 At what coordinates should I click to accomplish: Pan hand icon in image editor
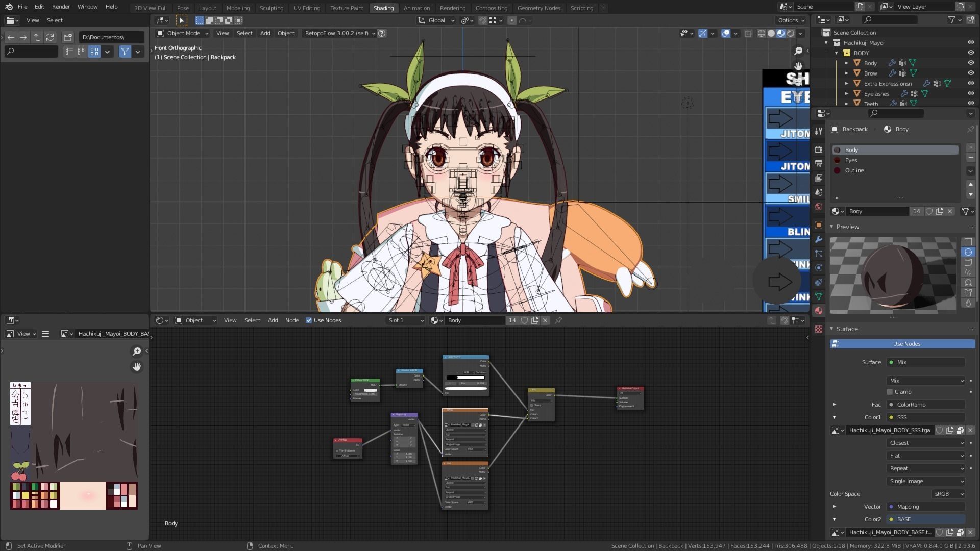coord(137,367)
